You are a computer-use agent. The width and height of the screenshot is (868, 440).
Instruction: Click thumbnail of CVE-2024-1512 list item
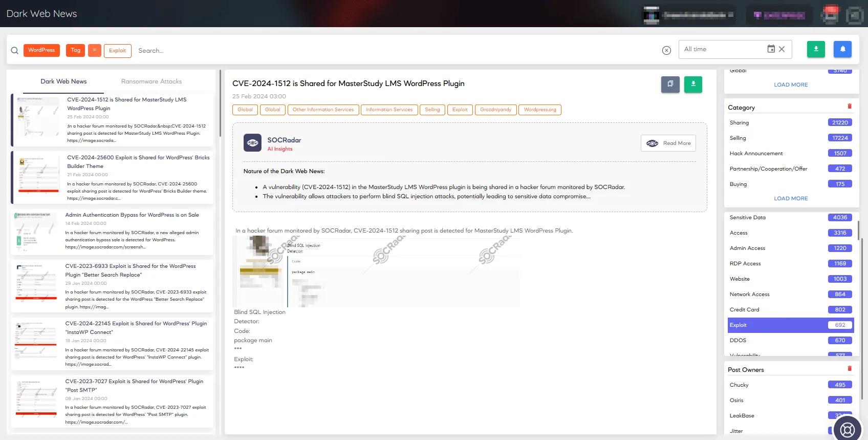click(38, 116)
